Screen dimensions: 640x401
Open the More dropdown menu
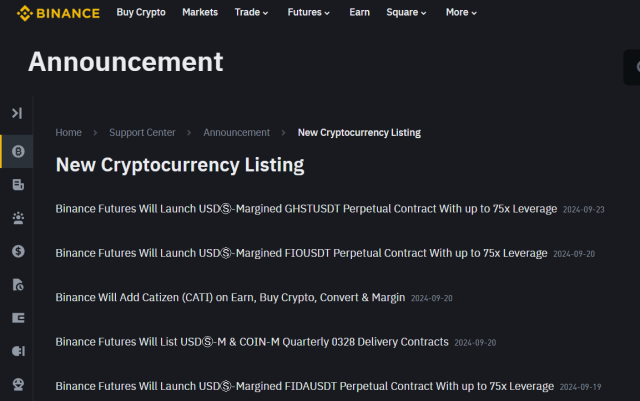click(461, 13)
